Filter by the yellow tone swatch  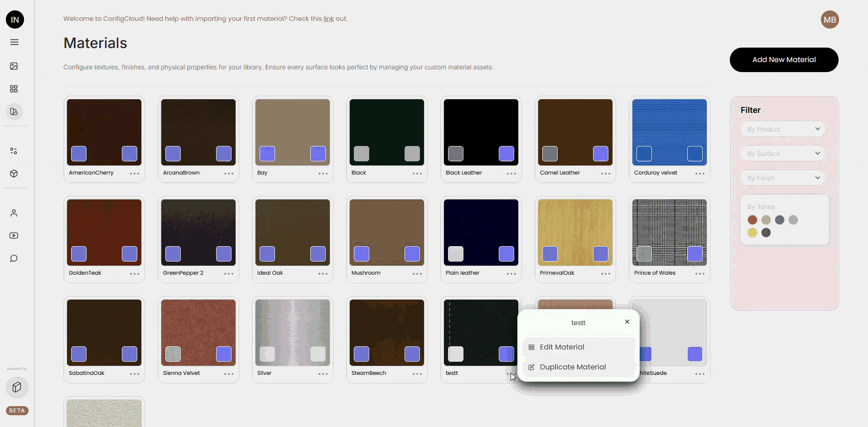point(752,233)
